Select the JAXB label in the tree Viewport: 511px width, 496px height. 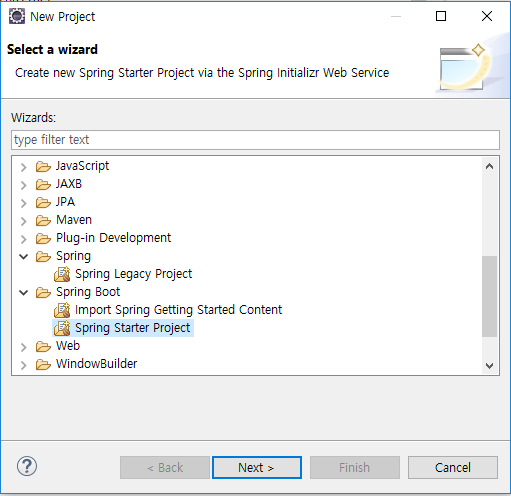[69, 184]
